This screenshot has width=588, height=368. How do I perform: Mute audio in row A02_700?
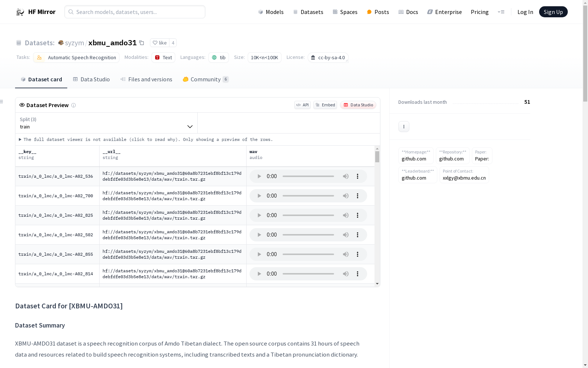click(x=346, y=196)
